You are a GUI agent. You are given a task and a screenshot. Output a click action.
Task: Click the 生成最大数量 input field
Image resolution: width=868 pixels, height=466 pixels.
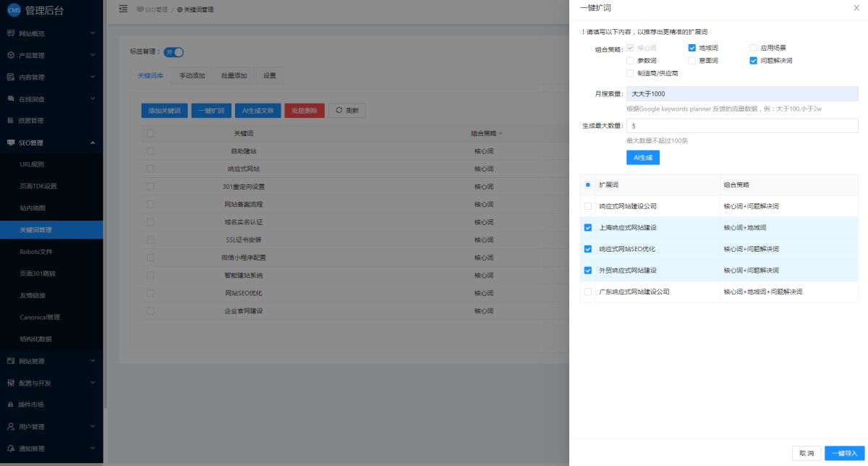(x=741, y=126)
